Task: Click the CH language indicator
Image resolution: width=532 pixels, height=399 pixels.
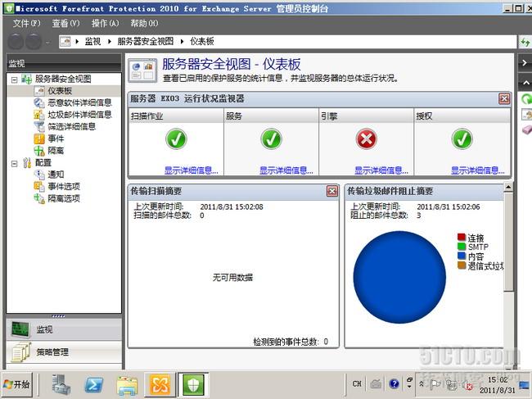Action: coord(357,383)
